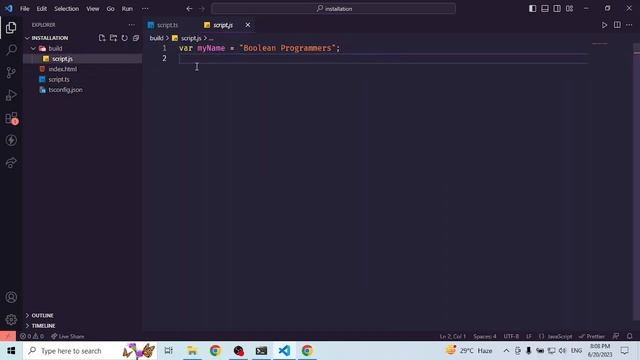Open script.ts from the file tree
Viewport: 640px width, 360px height.
pos(83,80)
